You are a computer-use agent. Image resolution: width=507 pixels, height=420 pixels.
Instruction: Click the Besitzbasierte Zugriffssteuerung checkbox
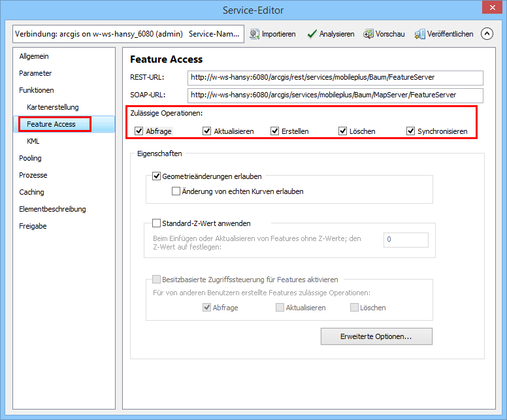coord(157,279)
